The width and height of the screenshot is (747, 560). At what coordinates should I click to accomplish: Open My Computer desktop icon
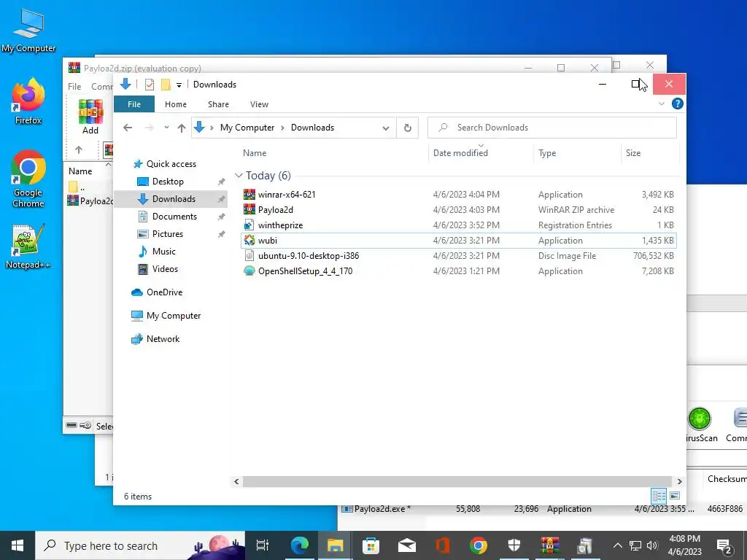(28, 30)
